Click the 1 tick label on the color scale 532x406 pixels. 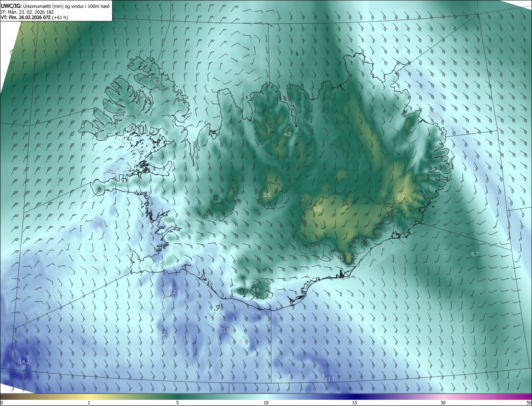[x=89, y=403]
